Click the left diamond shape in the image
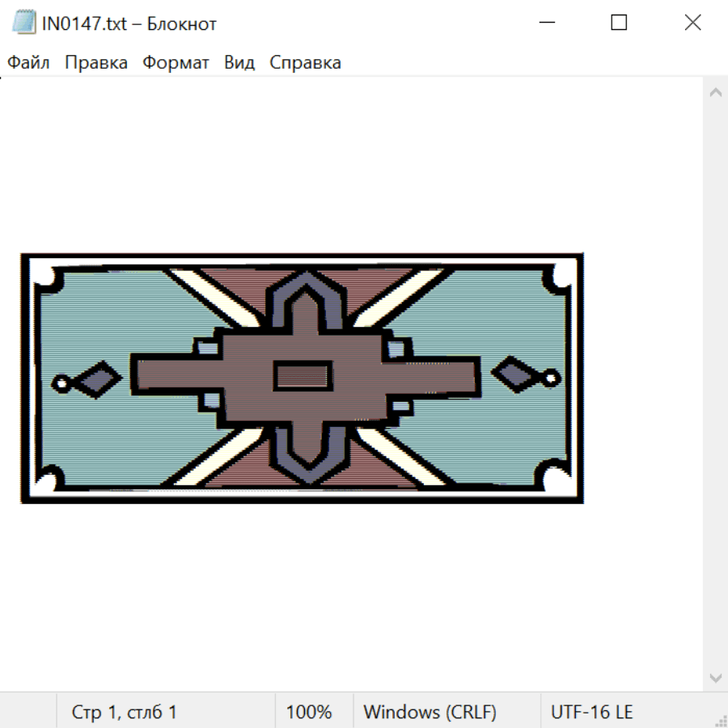728x728 pixels. click(99, 379)
